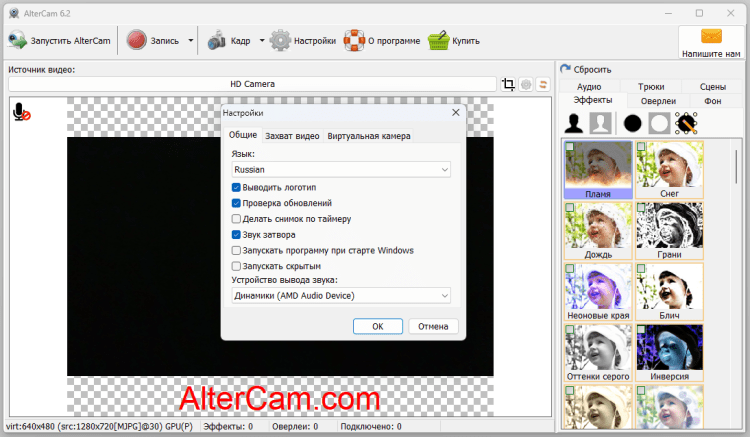The image size is (750, 437).
Task: Enable the Пламя effect checkbox
Action: [570, 147]
